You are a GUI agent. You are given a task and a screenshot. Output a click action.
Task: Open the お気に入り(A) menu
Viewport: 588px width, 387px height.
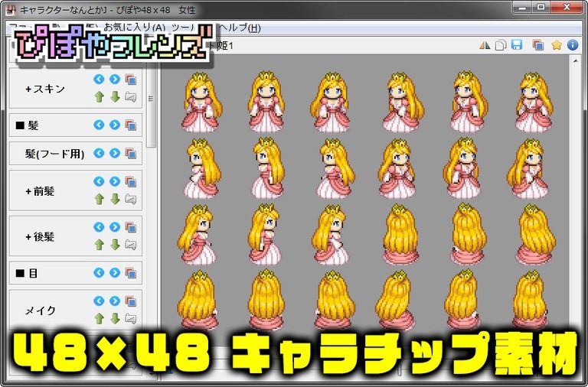135,28
